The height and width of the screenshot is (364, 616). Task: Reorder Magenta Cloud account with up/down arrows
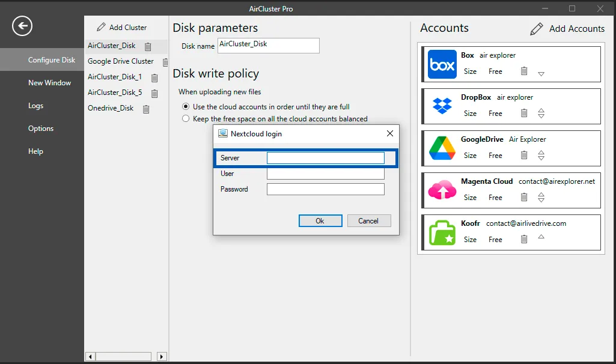click(541, 197)
